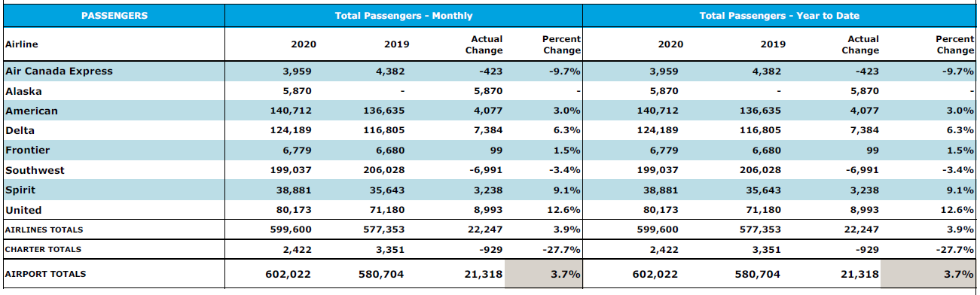Viewport: 980px width, 295px height.
Task: Select the AIRPORT TOTALS row label
Action: coord(45,274)
